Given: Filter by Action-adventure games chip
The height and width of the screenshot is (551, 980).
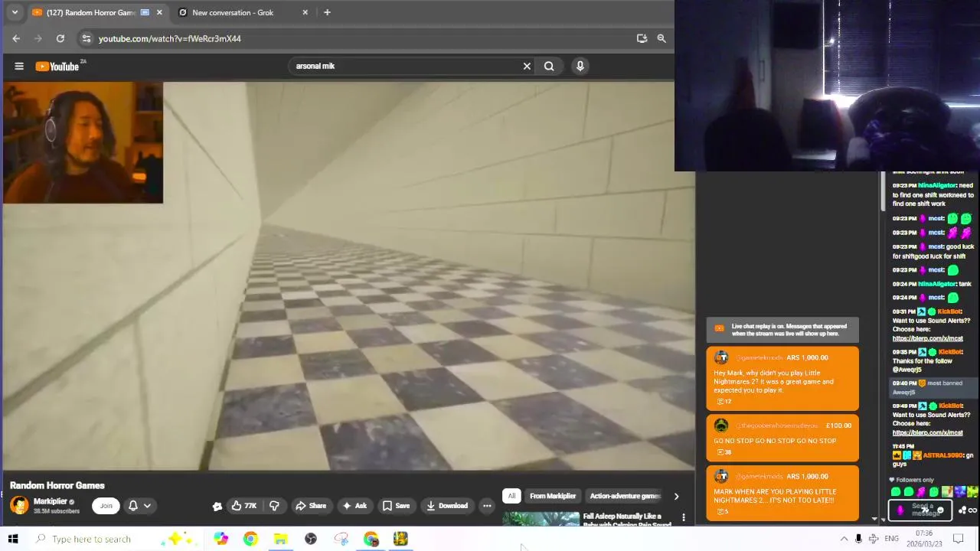Looking at the screenshot, I should [x=625, y=496].
